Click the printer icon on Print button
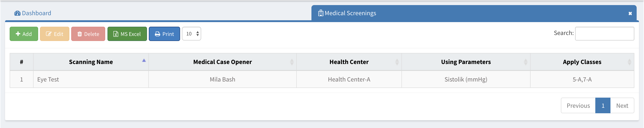Viewport: 644px width, 128px height. (x=157, y=34)
